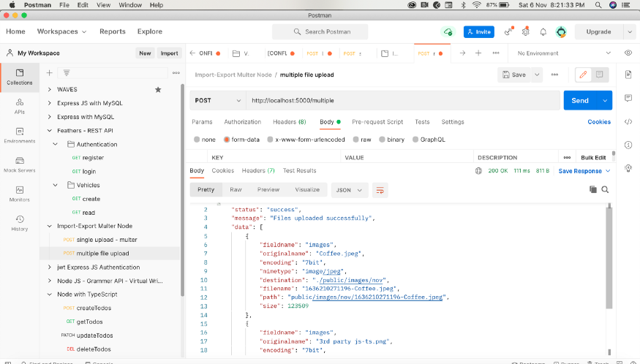Open request info icon in right sidebar
Image resolution: width=640 pixels, height=364 pixels.
click(x=628, y=145)
